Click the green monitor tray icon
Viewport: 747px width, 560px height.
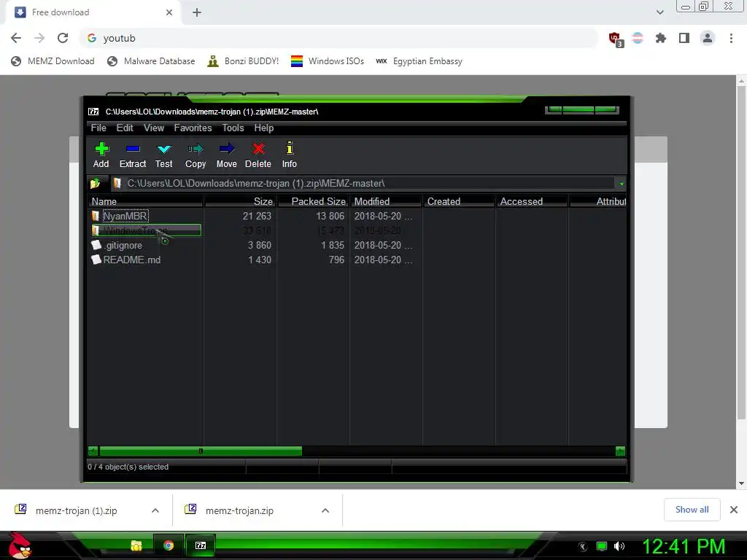pos(602,546)
